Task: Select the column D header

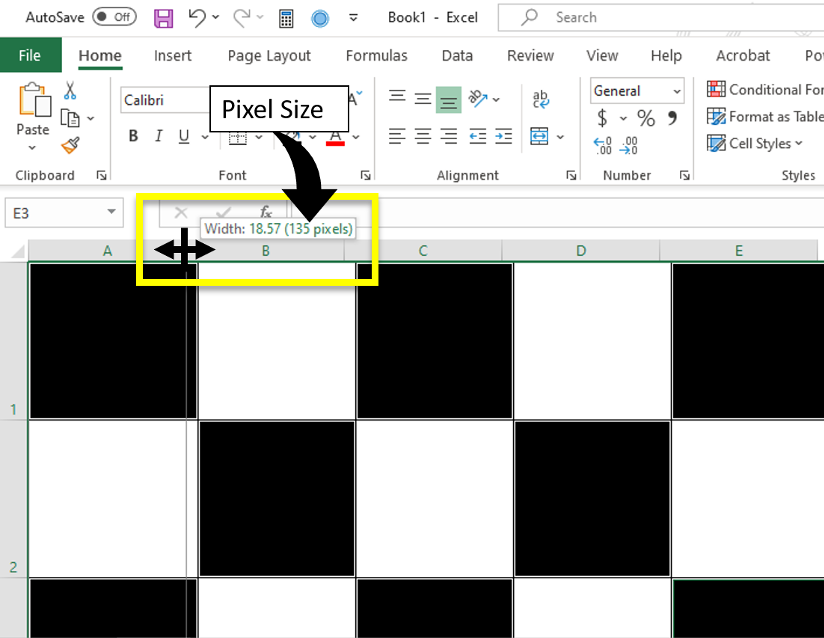Action: coord(581,251)
